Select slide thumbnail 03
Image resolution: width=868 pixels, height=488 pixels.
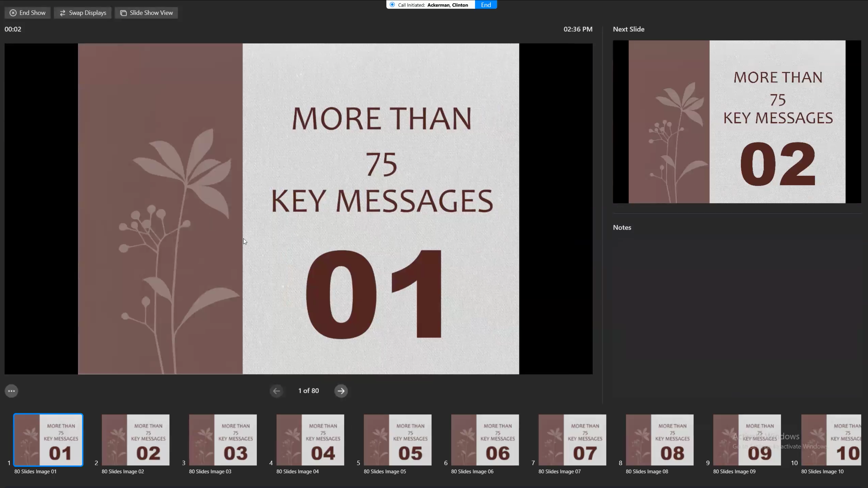(223, 440)
